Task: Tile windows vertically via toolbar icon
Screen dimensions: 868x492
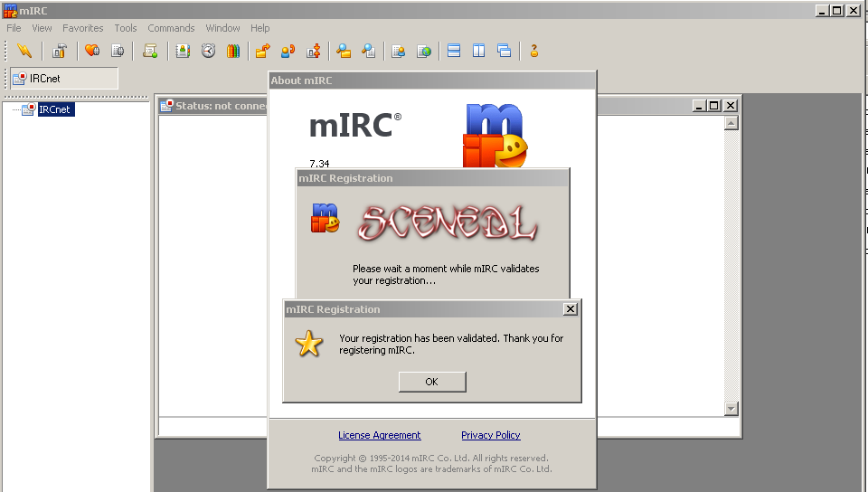Action: coord(479,51)
